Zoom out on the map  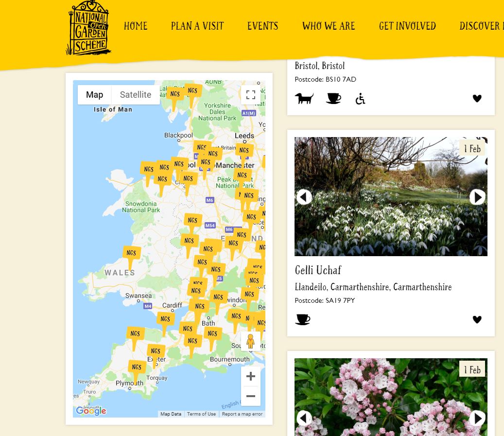[251, 396]
